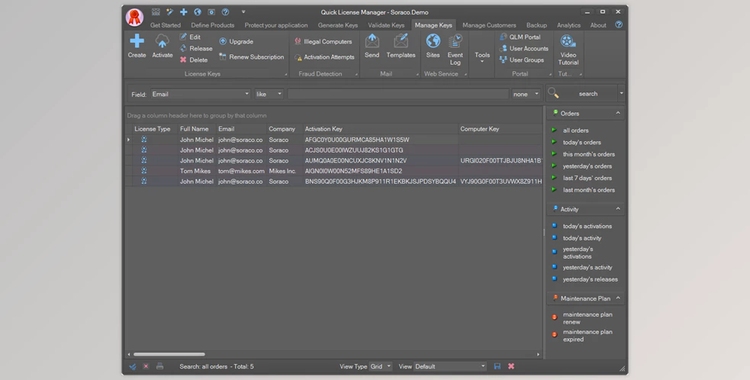This screenshot has width=750, height=380.
Task: Click the help question mark in title bar
Action: click(225, 12)
